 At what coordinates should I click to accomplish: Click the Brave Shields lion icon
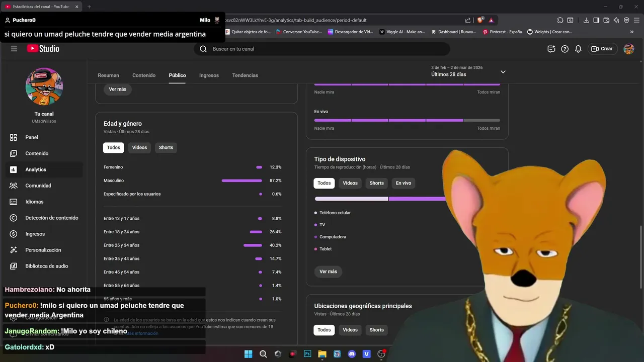(x=480, y=20)
